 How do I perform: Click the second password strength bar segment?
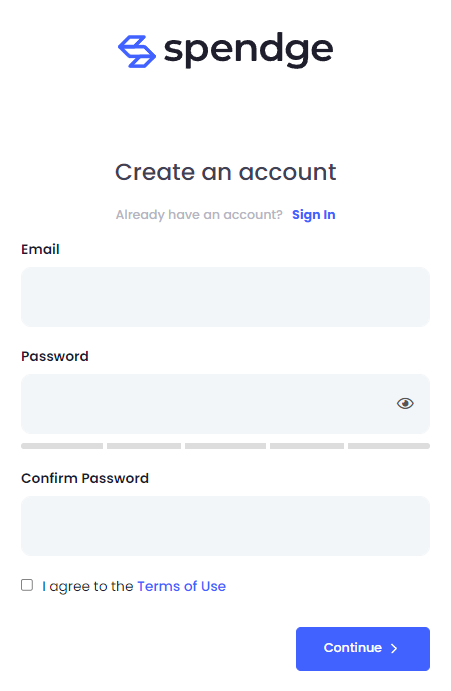[144, 446]
